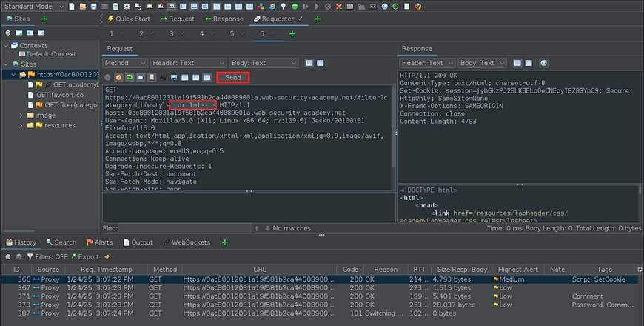Open the Alerts tab
The width and height of the screenshot is (644, 326).
[x=99, y=242]
